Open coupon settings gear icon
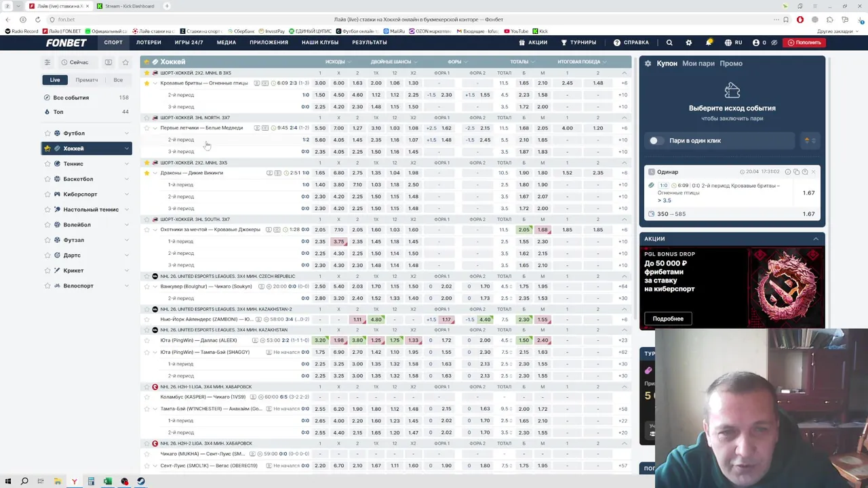This screenshot has height=488, width=868. pos(648,63)
